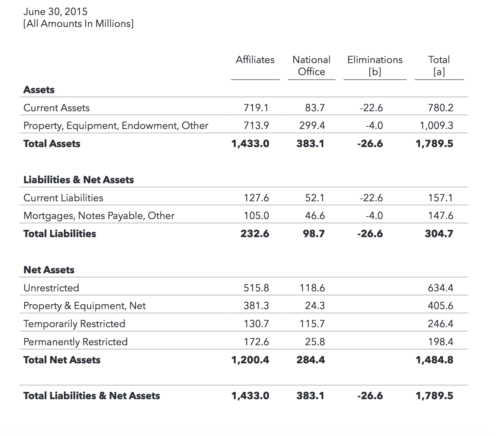Click value 713.9 in Affiliates column

tap(256, 126)
